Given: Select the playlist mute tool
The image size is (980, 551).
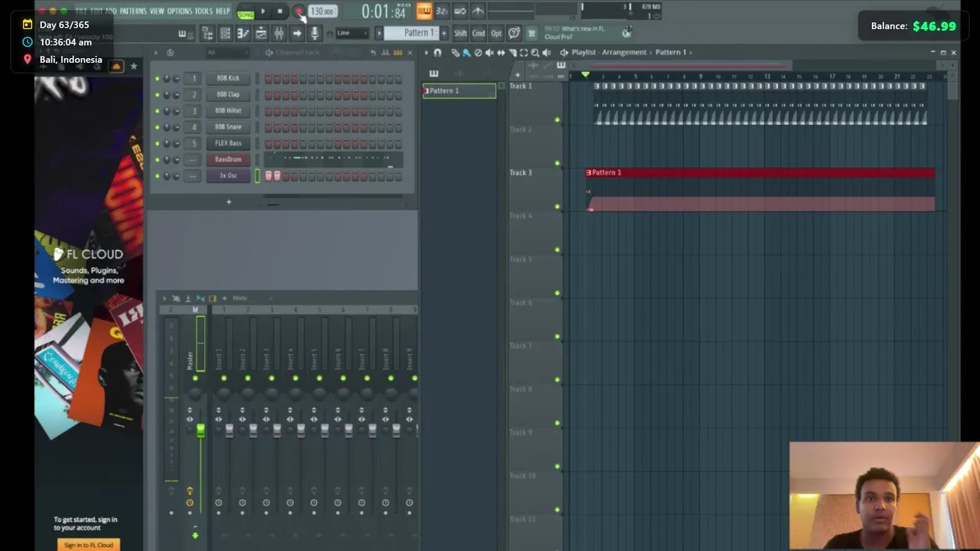Looking at the screenshot, I should click(489, 52).
